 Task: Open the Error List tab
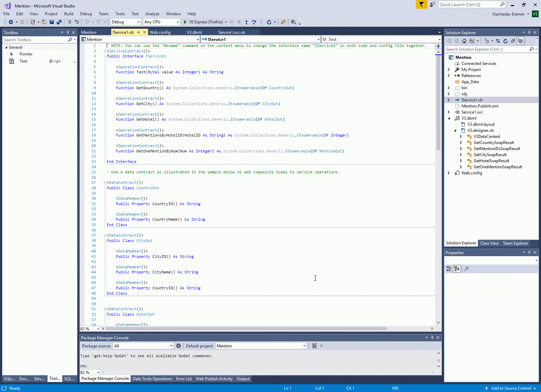pyautogui.click(x=184, y=379)
